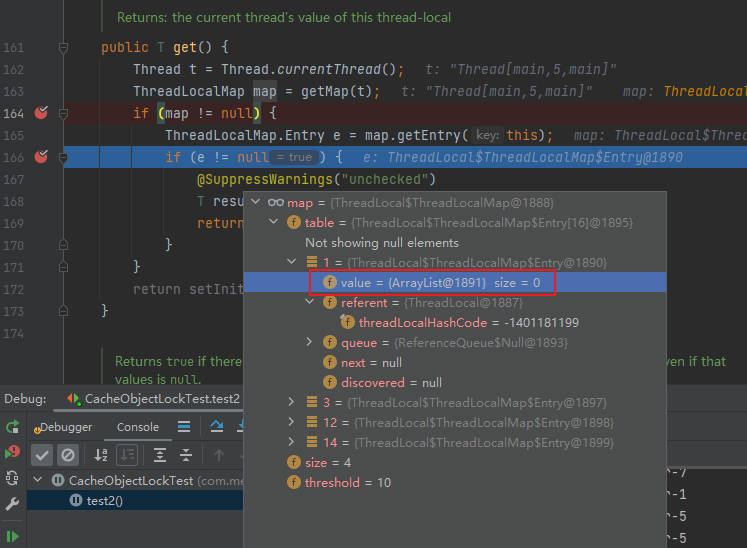Select threadLocalHashCode field row
This screenshot has height=548, width=747.
(x=455, y=323)
